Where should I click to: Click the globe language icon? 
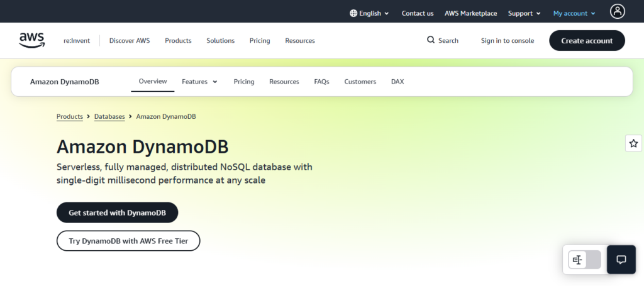(x=353, y=13)
